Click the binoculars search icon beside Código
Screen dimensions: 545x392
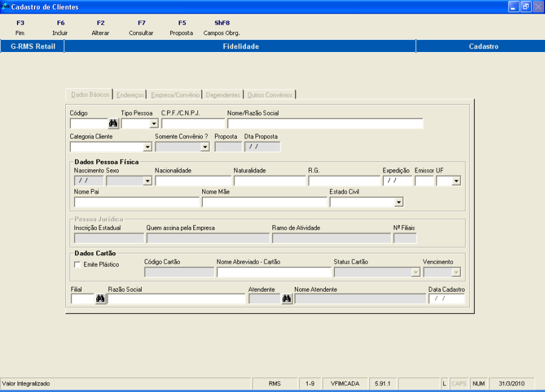click(x=113, y=123)
